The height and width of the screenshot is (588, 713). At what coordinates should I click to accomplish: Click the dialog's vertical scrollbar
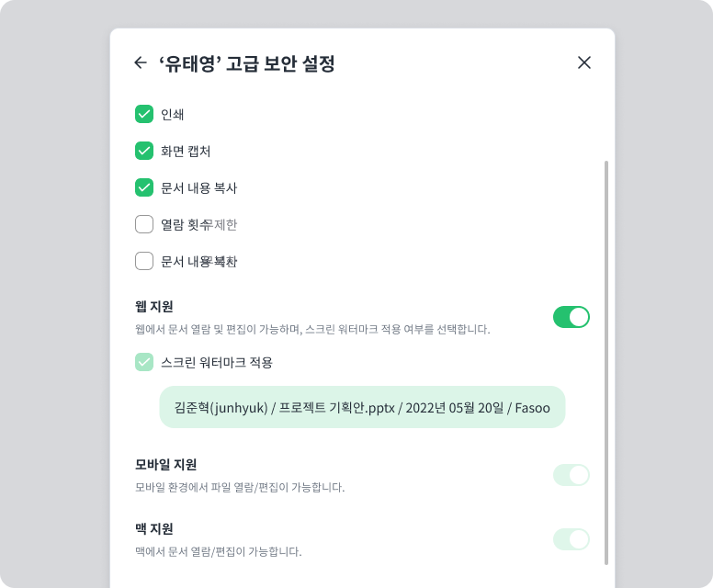[x=606, y=362]
